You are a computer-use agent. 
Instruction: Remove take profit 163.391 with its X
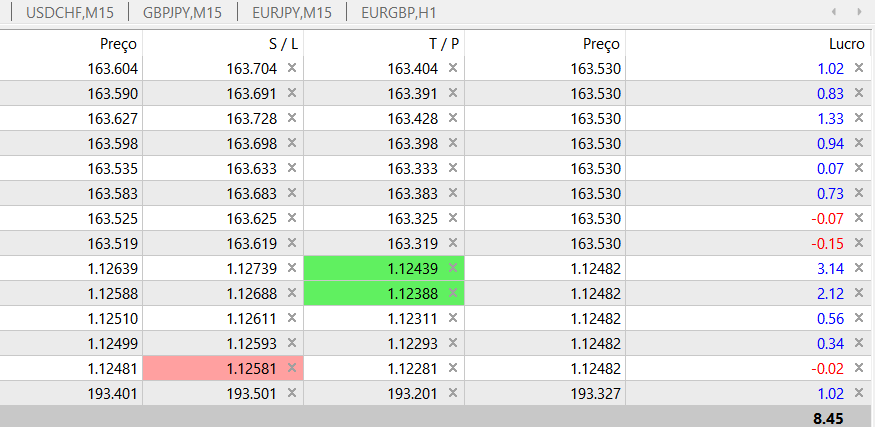[x=452, y=93]
